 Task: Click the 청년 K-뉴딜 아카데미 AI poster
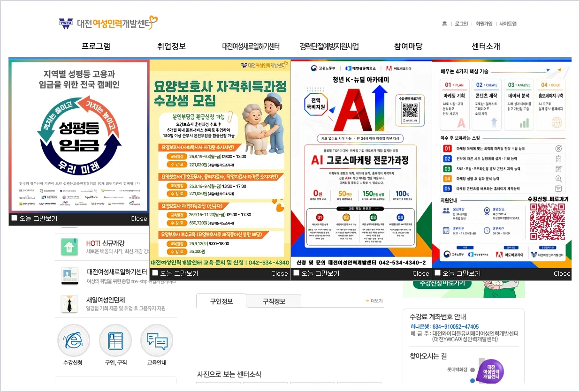point(361,164)
